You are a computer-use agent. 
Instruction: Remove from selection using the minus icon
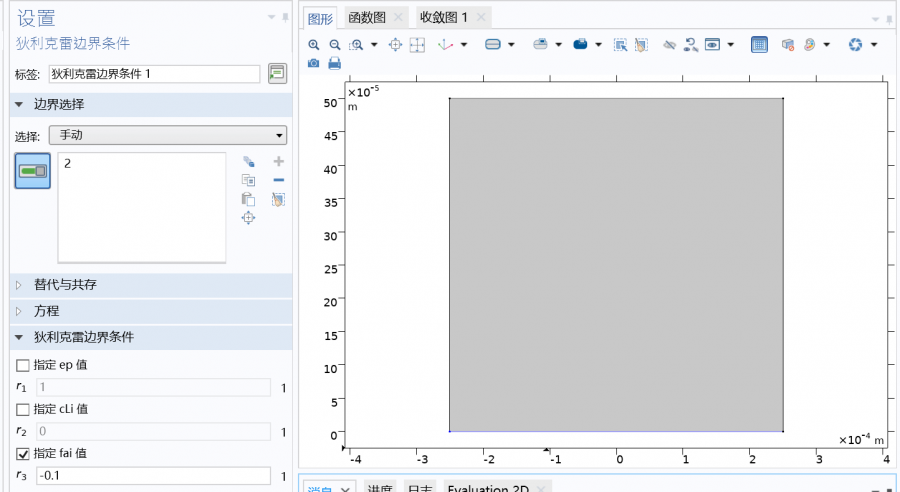[278, 180]
